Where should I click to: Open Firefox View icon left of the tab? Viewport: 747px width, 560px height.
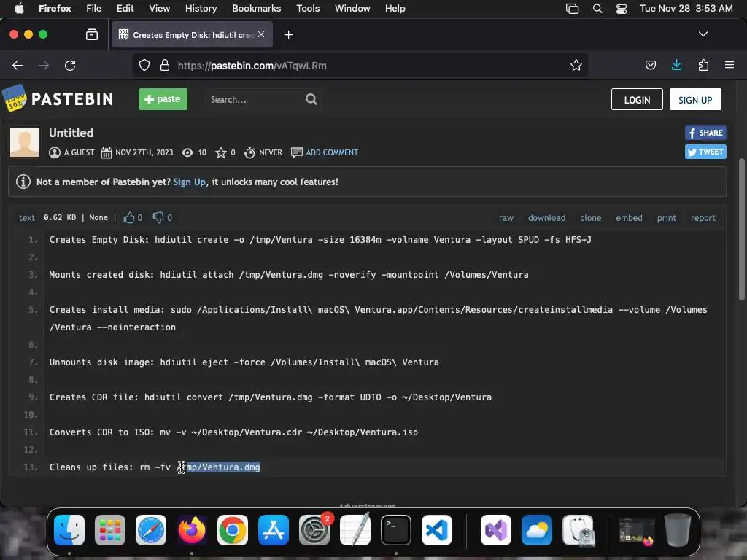pyautogui.click(x=92, y=34)
